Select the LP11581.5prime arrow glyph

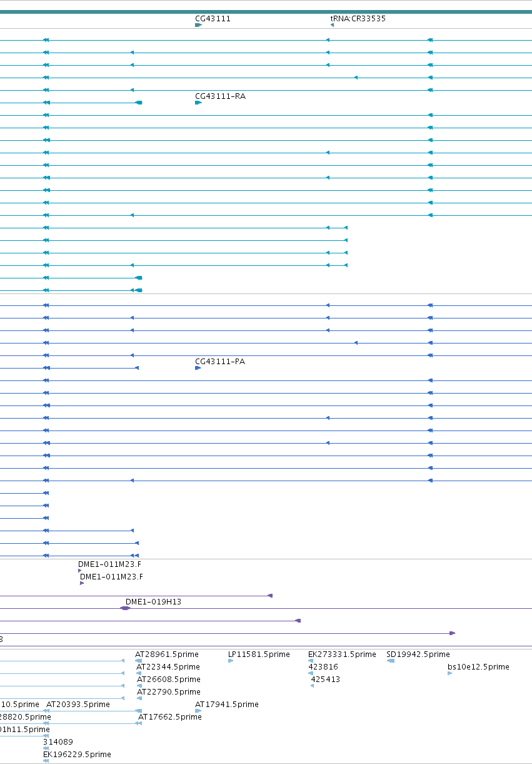tap(231, 661)
